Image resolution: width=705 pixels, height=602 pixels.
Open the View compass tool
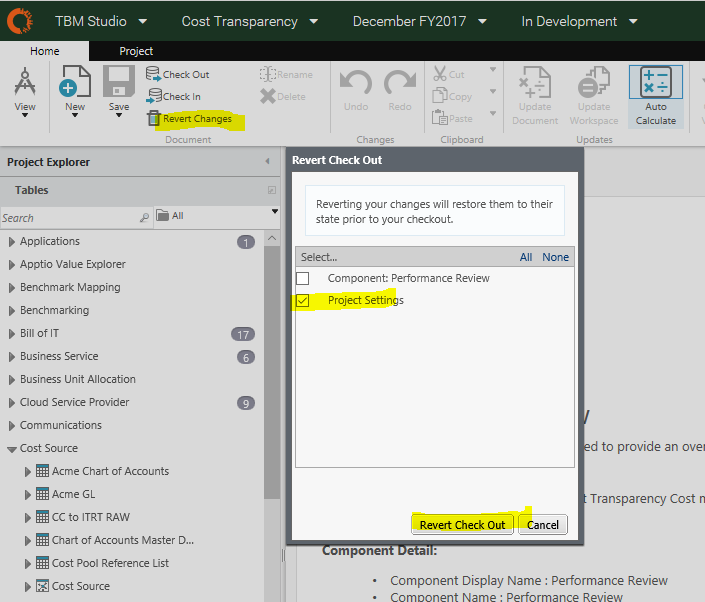(25, 92)
